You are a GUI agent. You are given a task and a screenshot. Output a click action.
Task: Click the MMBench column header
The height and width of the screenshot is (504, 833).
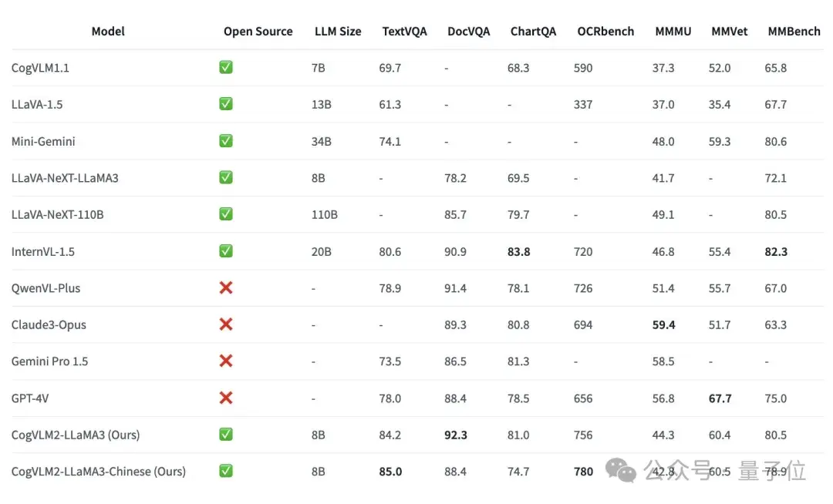794,32
